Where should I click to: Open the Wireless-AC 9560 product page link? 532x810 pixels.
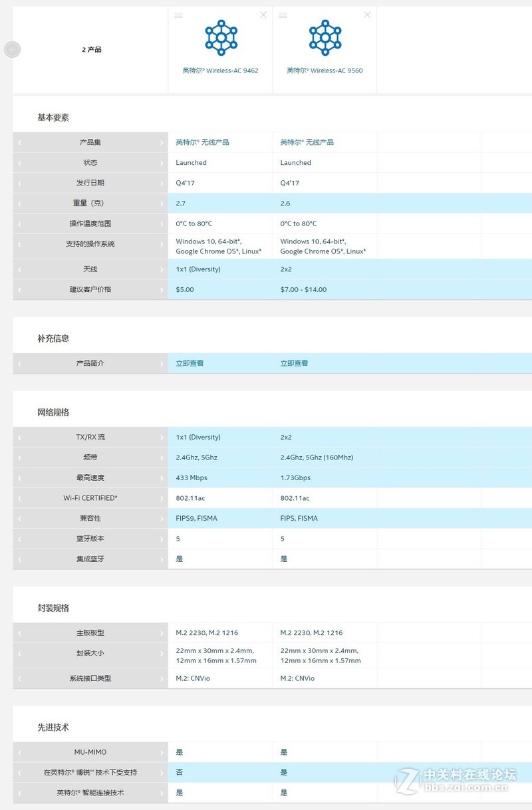coord(324,70)
